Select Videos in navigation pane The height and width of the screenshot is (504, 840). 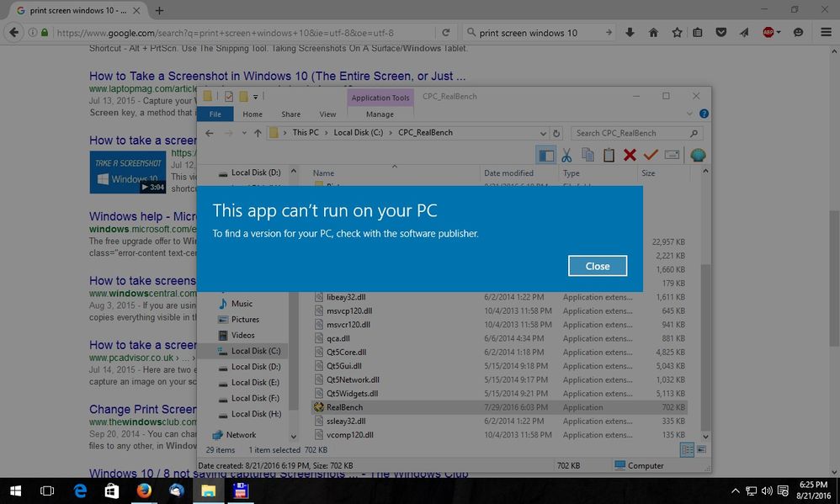(x=242, y=335)
